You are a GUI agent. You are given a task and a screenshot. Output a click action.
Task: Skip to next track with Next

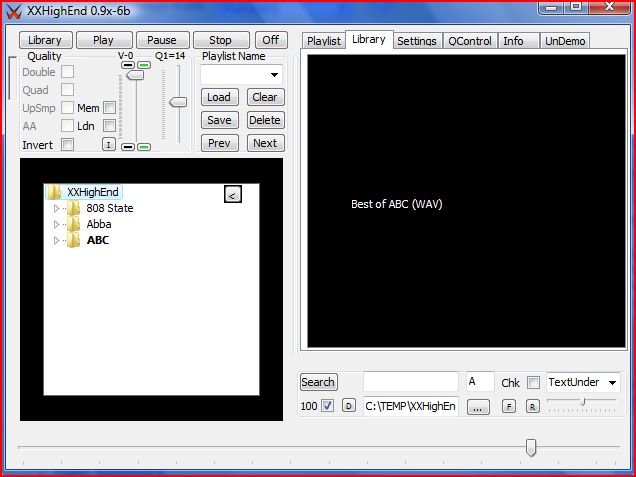coord(265,143)
